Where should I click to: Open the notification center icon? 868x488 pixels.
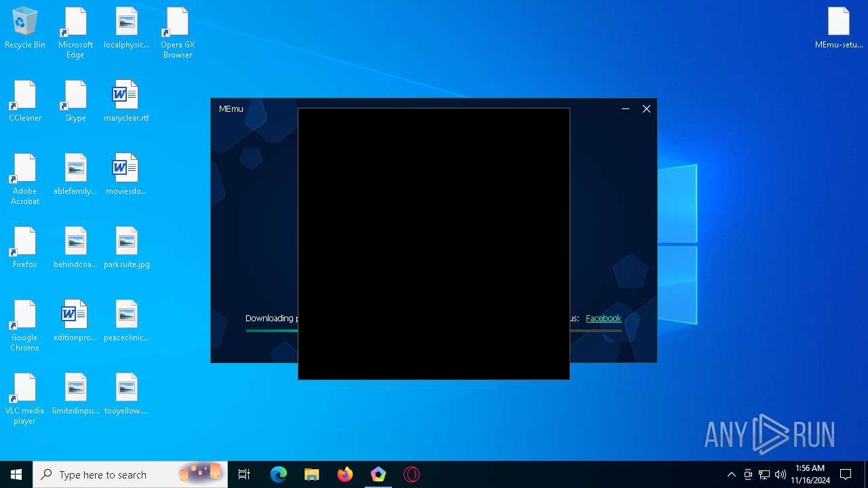click(x=846, y=474)
